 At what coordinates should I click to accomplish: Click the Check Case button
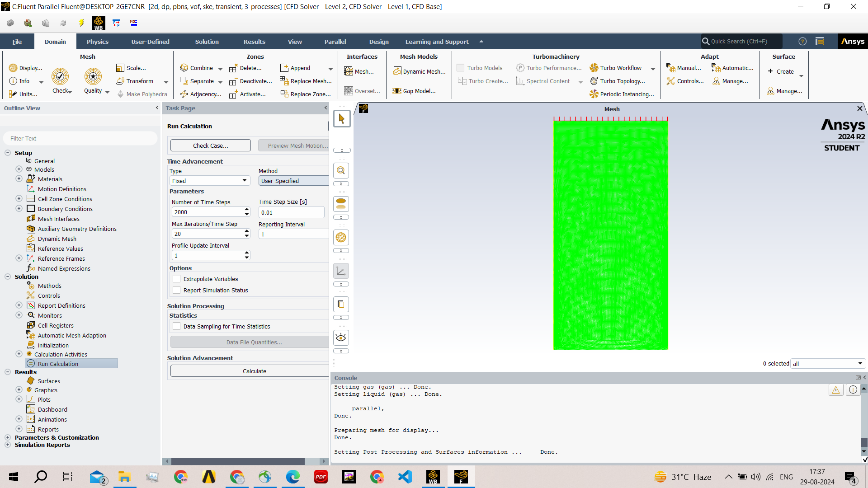tap(210, 145)
